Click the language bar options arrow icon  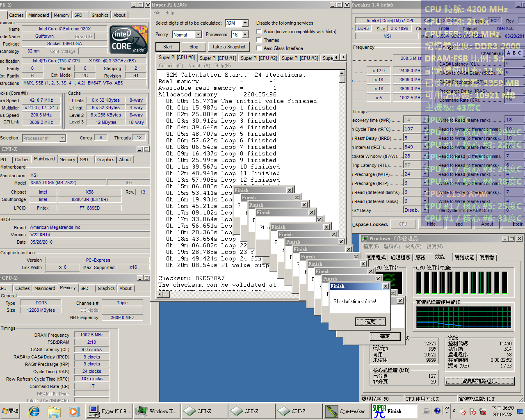(446, 411)
